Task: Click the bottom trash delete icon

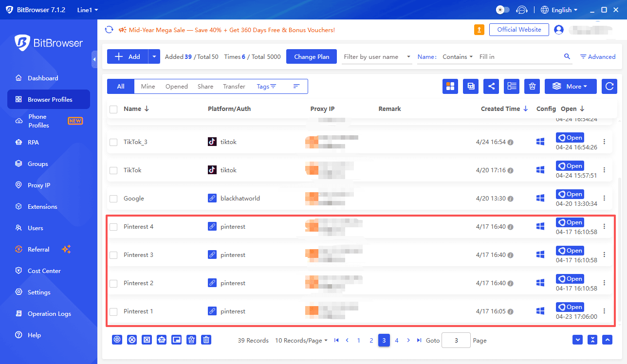Action: [206, 340]
